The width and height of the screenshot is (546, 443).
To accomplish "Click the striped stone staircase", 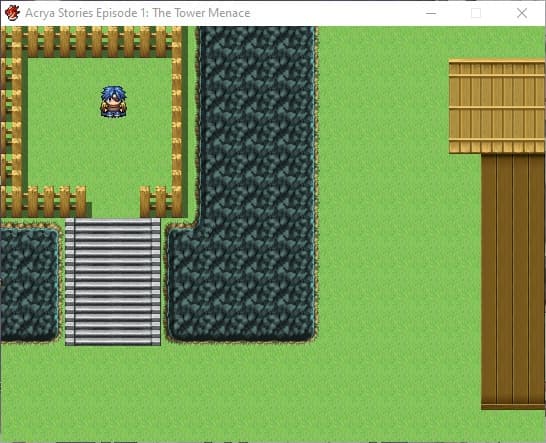I will tap(113, 282).
